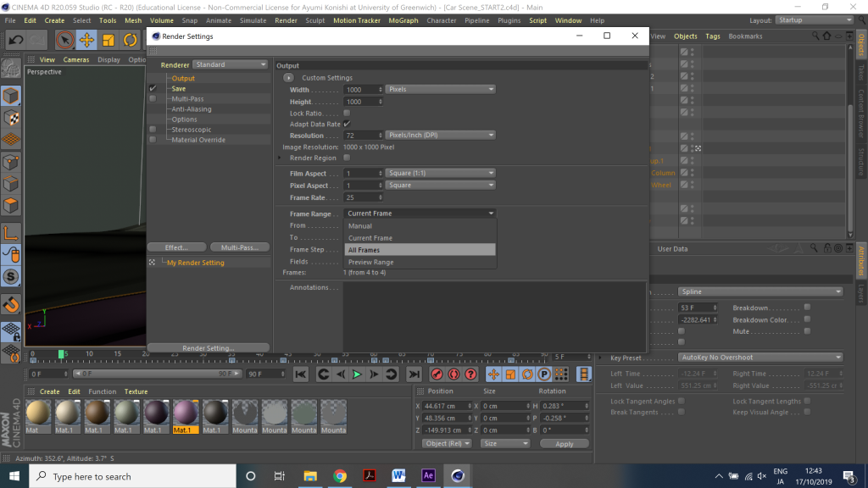Screen dimensions: 868x488
Task: Click the Effect... button
Action: point(176,247)
